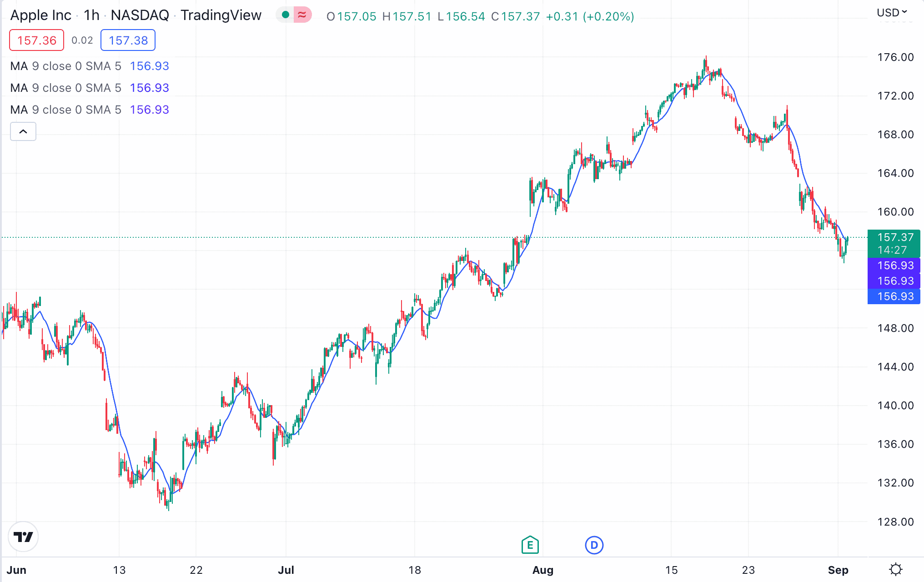Click the Aug label on time axis
924x582 pixels.
pos(543,570)
